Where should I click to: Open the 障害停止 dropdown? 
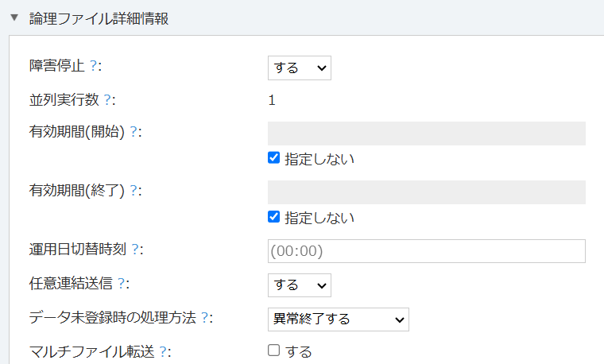300,68
